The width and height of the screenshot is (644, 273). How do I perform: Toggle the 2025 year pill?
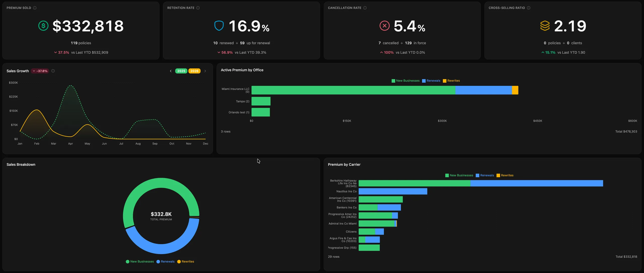click(181, 71)
